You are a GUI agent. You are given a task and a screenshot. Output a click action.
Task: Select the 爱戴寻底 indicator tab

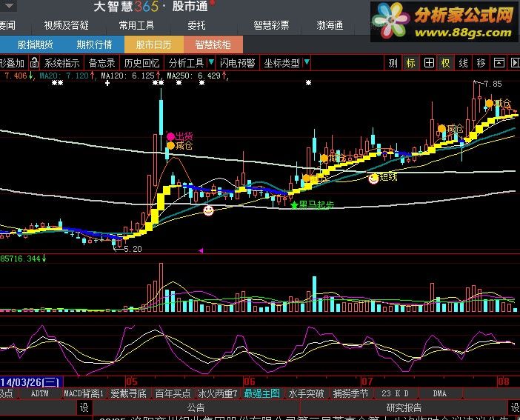pos(128,393)
